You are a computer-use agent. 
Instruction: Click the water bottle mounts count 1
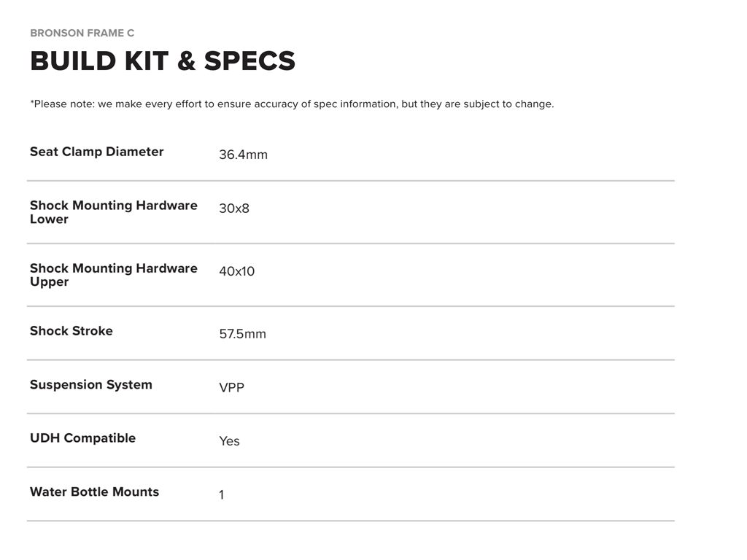click(x=222, y=495)
